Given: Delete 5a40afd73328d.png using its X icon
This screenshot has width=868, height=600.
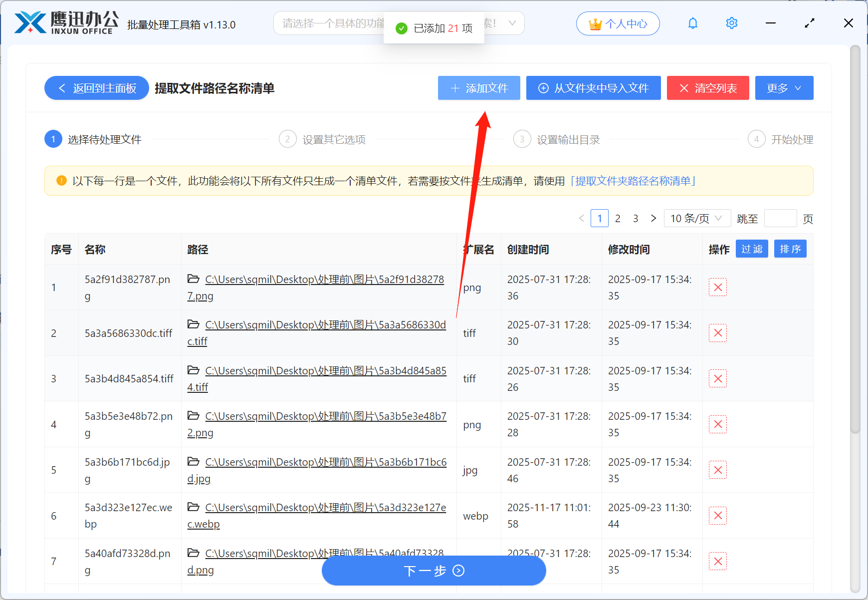Looking at the screenshot, I should [x=718, y=561].
